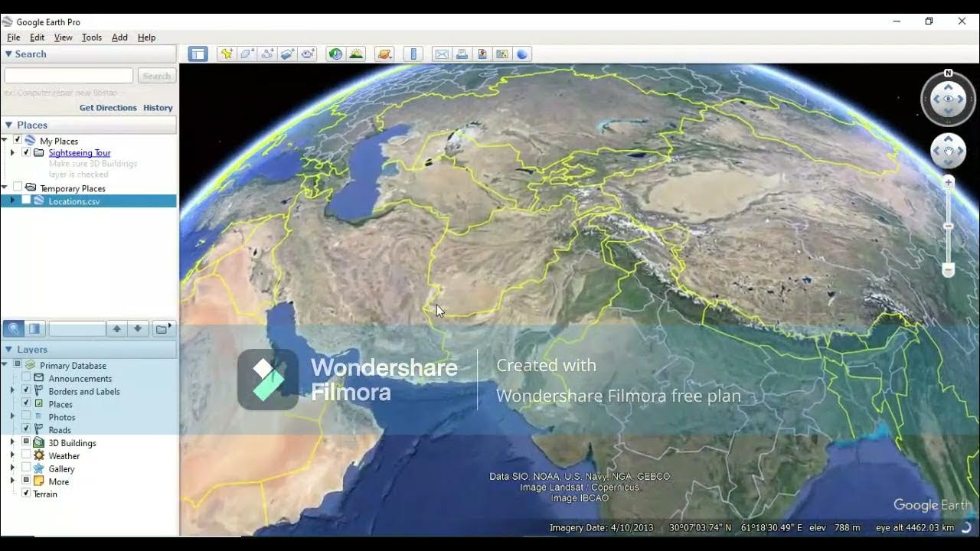Click in the search input field

tap(69, 76)
